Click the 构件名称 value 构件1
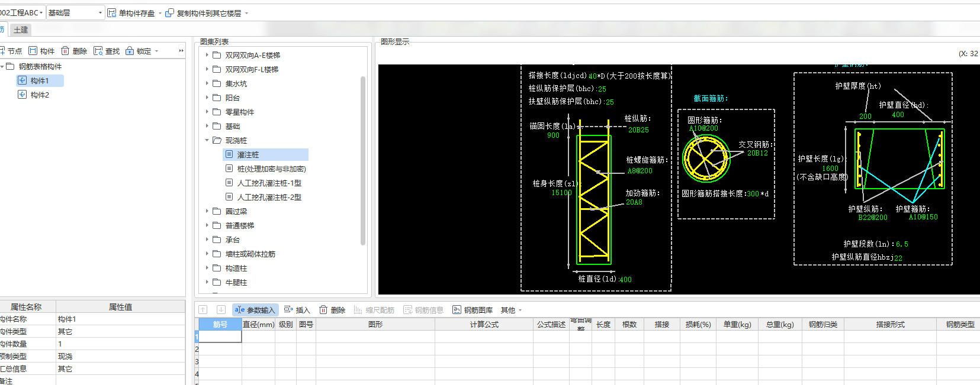The width and height of the screenshot is (980, 385). point(120,319)
